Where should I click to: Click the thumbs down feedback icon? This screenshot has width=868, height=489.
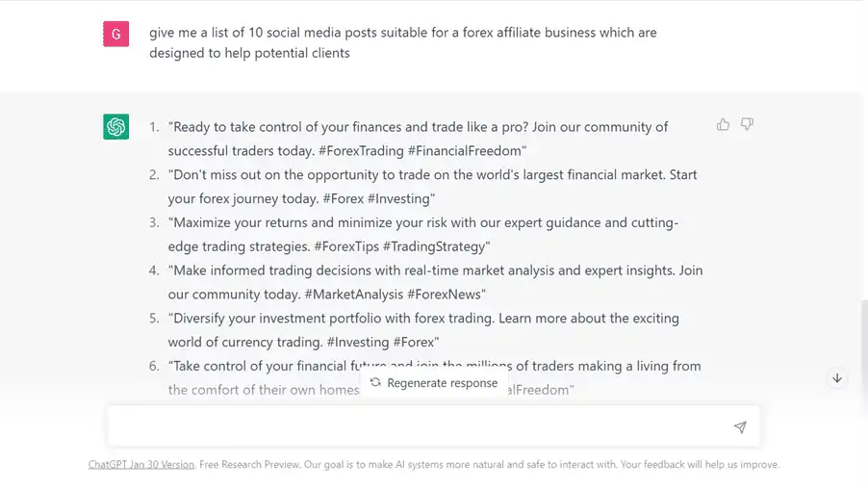tap(747, 124)
